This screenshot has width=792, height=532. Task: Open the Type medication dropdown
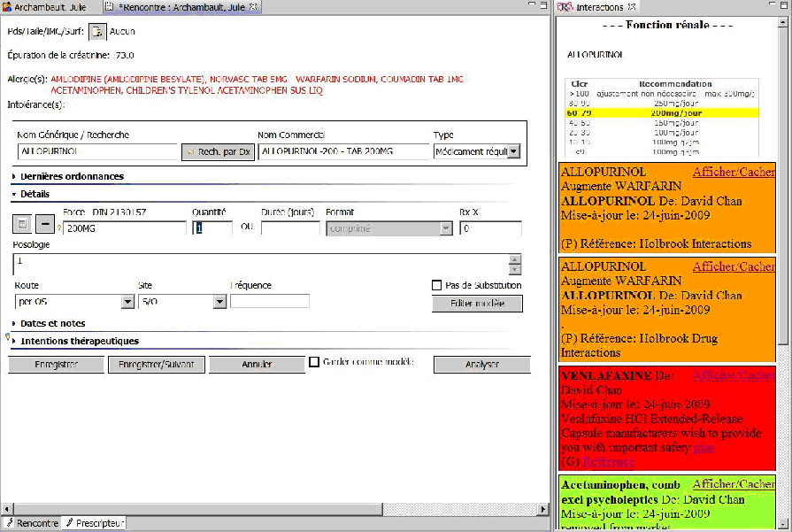tap(513, 151)
